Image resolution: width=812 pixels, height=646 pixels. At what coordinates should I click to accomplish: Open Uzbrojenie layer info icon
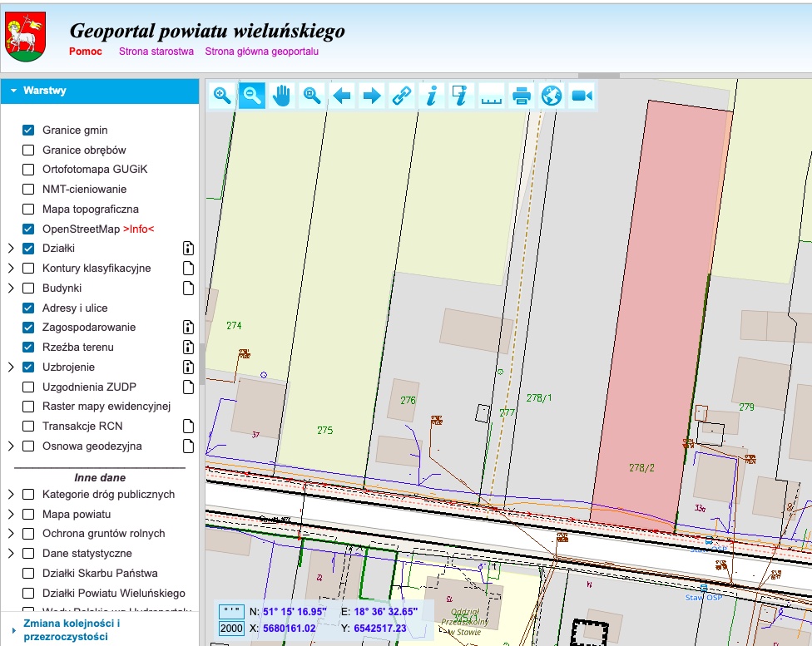click(x=189, y=367)
